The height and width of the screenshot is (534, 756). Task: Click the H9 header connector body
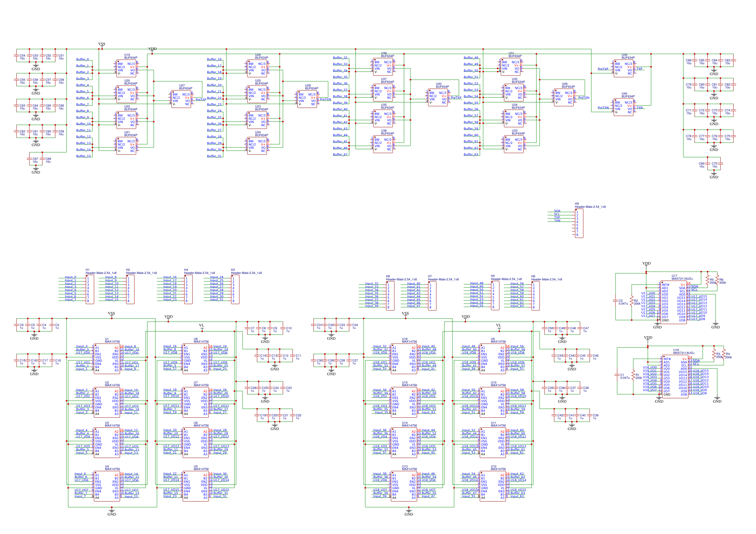[579, 223]
